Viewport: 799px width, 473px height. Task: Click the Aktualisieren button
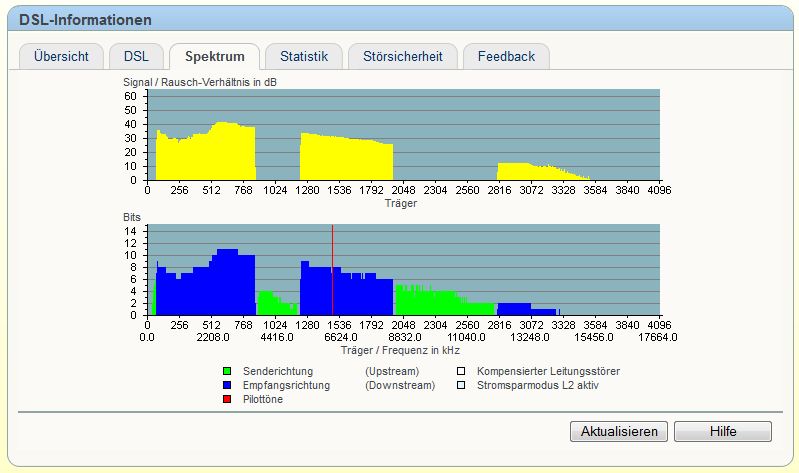(x=619, y=431)
